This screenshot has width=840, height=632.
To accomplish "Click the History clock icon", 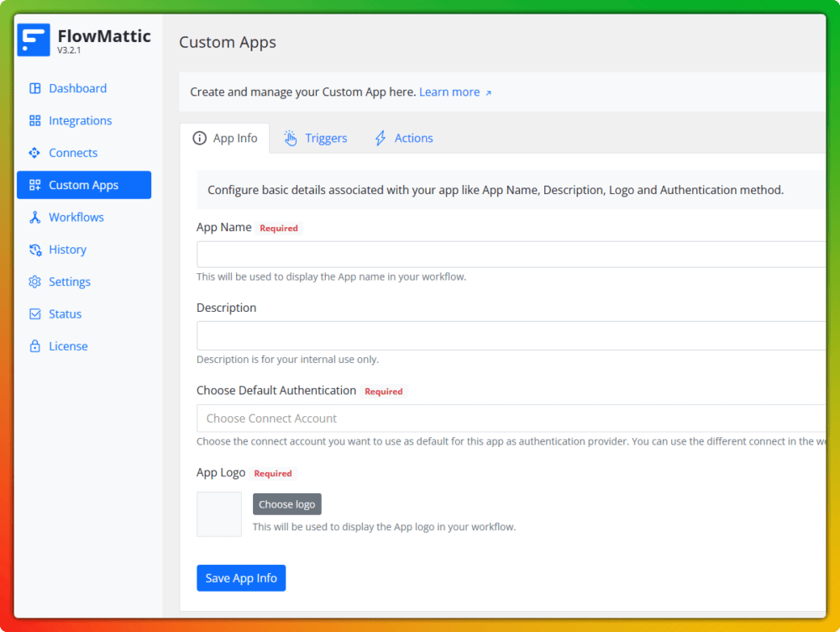I will 34,250.
